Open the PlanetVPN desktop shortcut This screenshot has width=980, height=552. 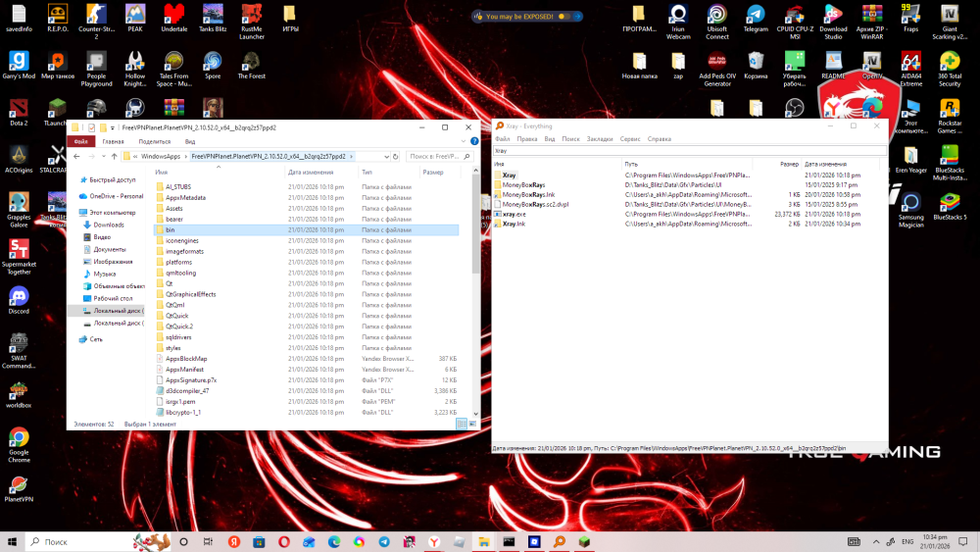pos(19,489)
